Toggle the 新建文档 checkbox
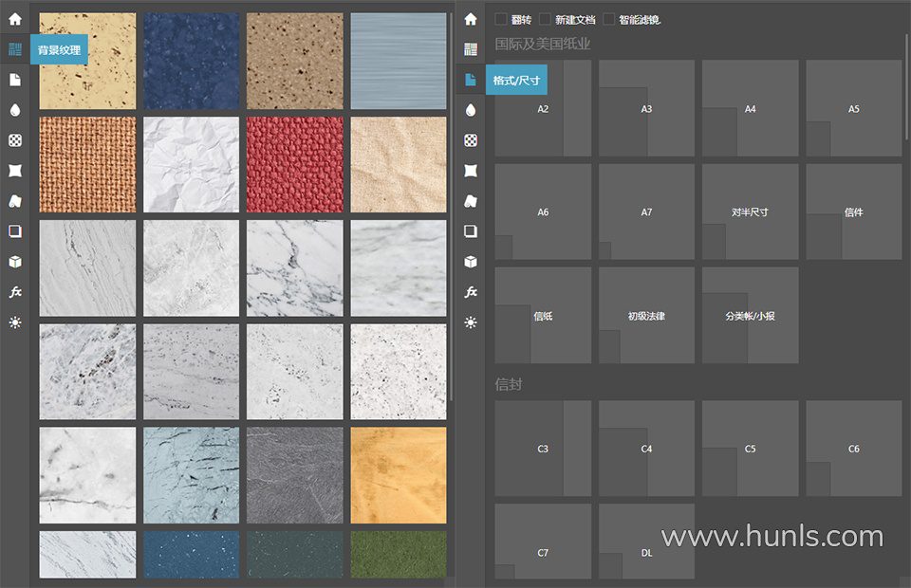This screenshot has height=588, width=911. tap(545, 19)
